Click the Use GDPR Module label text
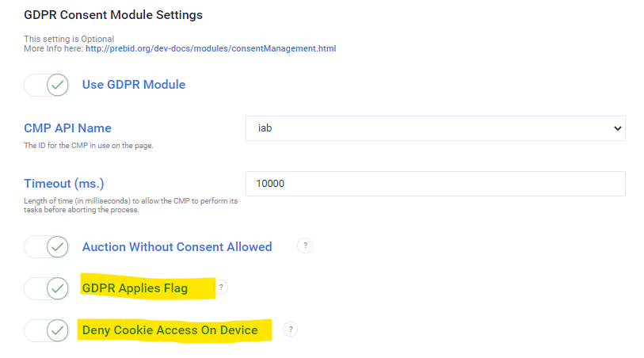The width and height of the screenshot is (644, 358). click(x=134, y=85)
